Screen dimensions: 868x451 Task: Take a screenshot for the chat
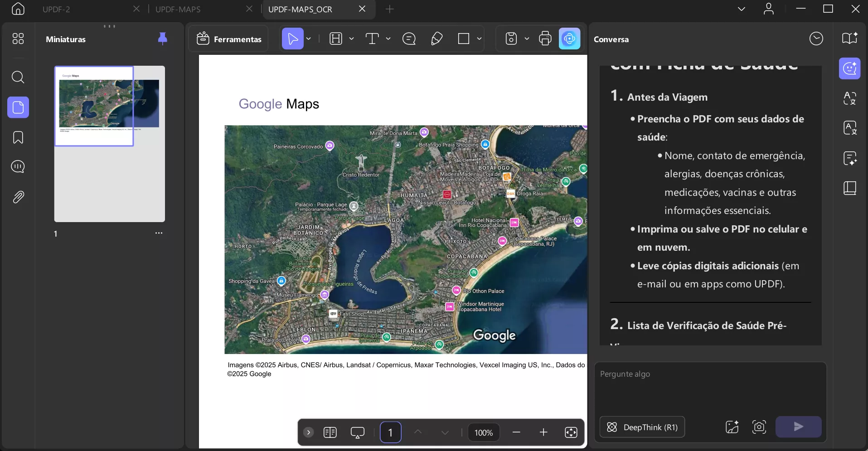(759, 427)
